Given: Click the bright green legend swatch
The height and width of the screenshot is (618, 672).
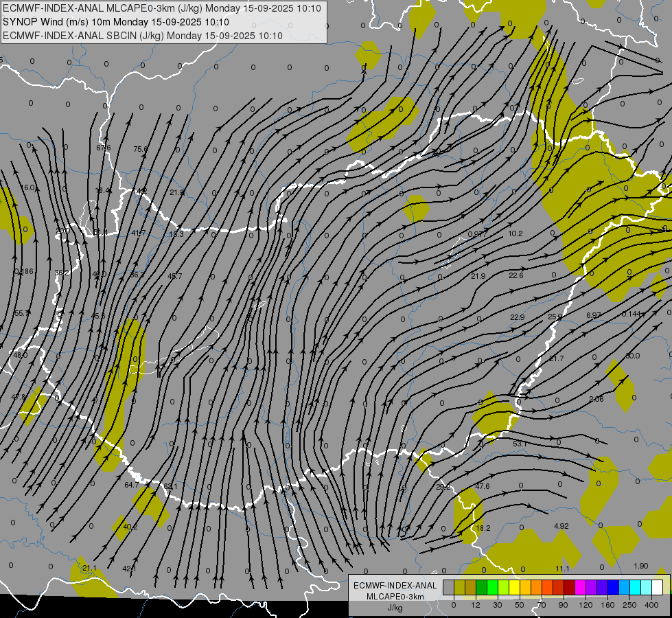Looking at the screenshot, I should (x=492, y=587).
